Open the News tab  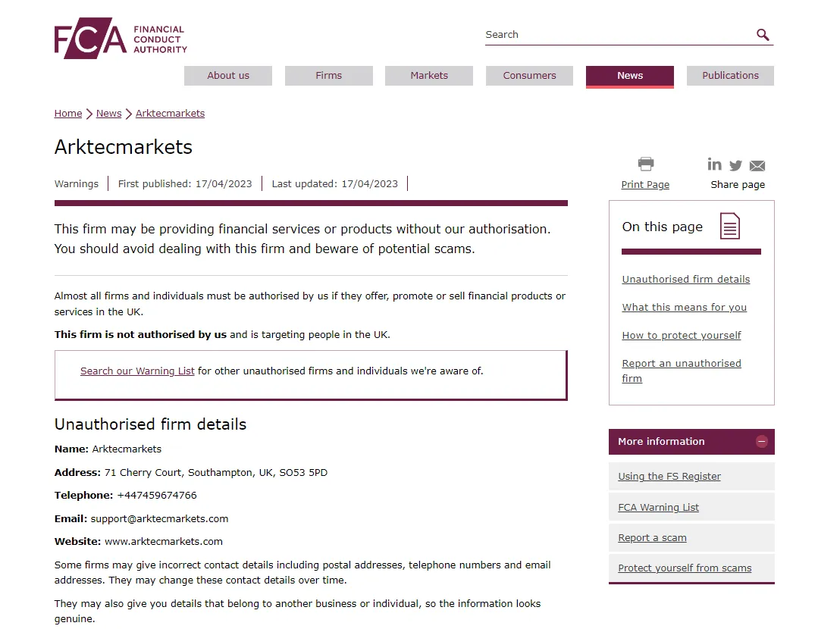(x=629, y=76)
